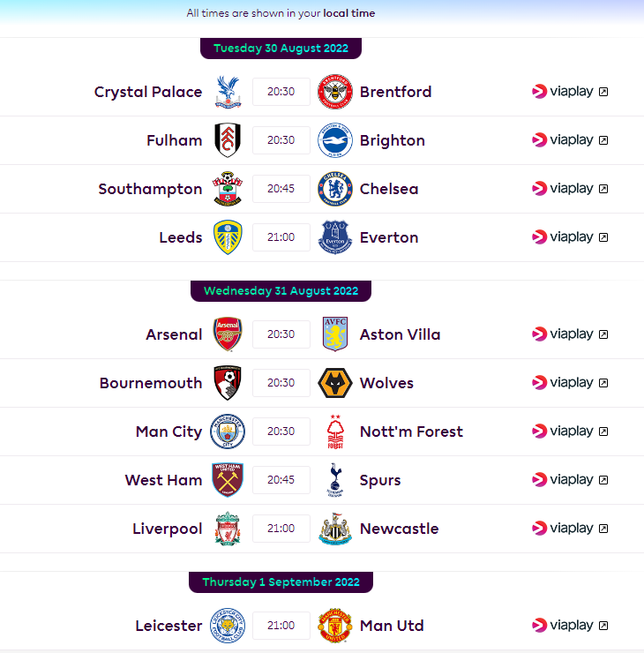Click the Manchester United crest
Image resolution: width=644 pixels, height=653 pixels.
(x=335, y=626)
